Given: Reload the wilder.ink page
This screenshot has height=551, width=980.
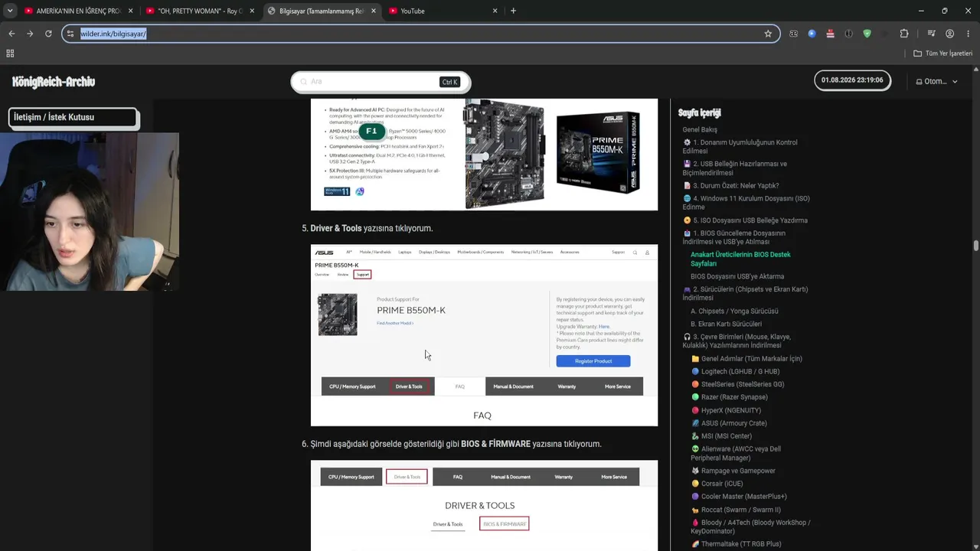Looking at the screenshot, I should [x=48, y=34].
